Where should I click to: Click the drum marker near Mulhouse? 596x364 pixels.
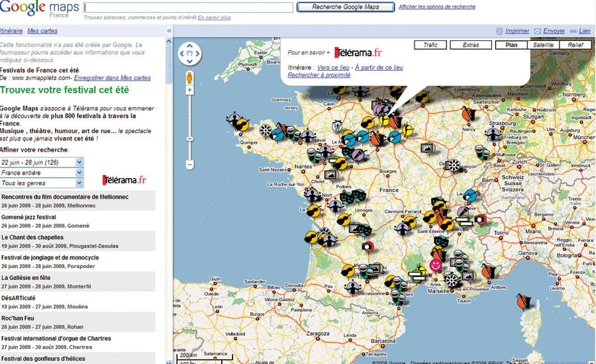click(x=481, y=152)
